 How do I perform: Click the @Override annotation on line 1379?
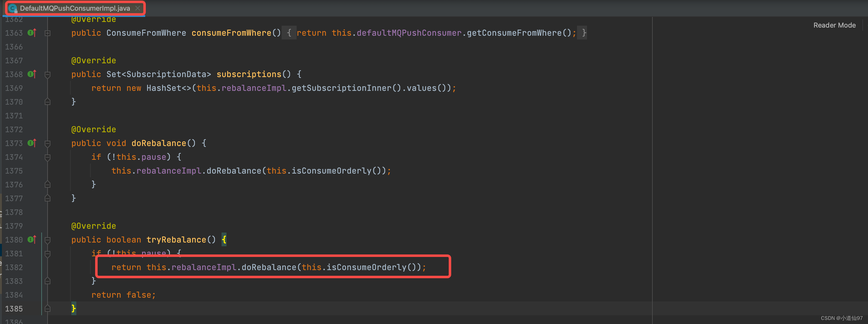[x=93, y=226]
